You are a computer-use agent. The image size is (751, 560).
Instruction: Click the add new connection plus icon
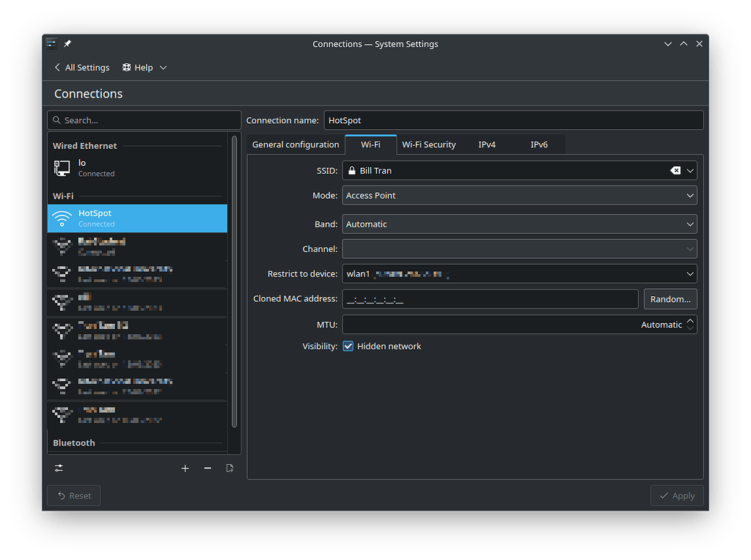pyautogui.click(x=185, y=468)
